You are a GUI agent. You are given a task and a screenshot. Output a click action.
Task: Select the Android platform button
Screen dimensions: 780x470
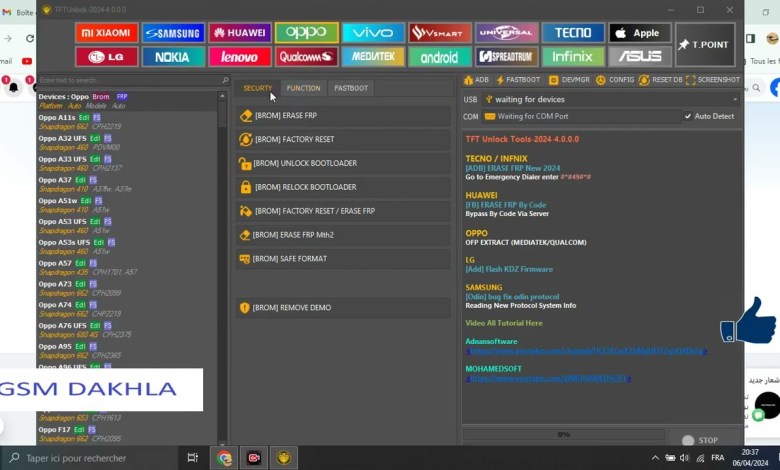440,57
